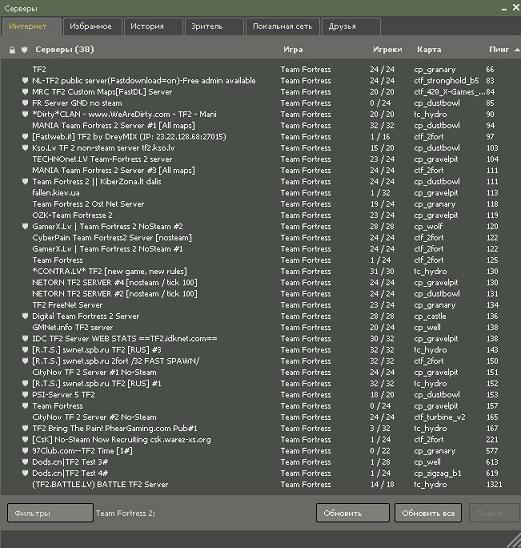Image resolution: width=521 pixels, height=548 pixels.
Task: Sort list by Карта column header
Action: click(429, 50)
